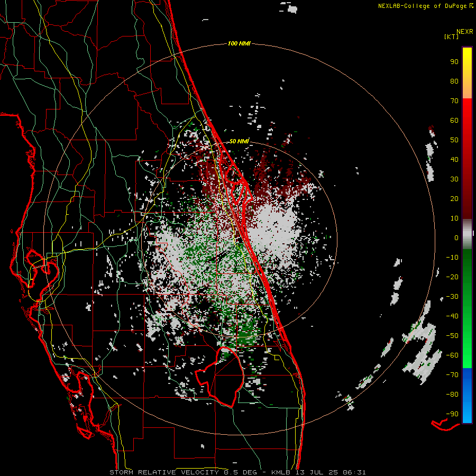This screenshot has width=476, height=476.
Task: Click the -10 value on velocity scale
Action: coord(452,258)
